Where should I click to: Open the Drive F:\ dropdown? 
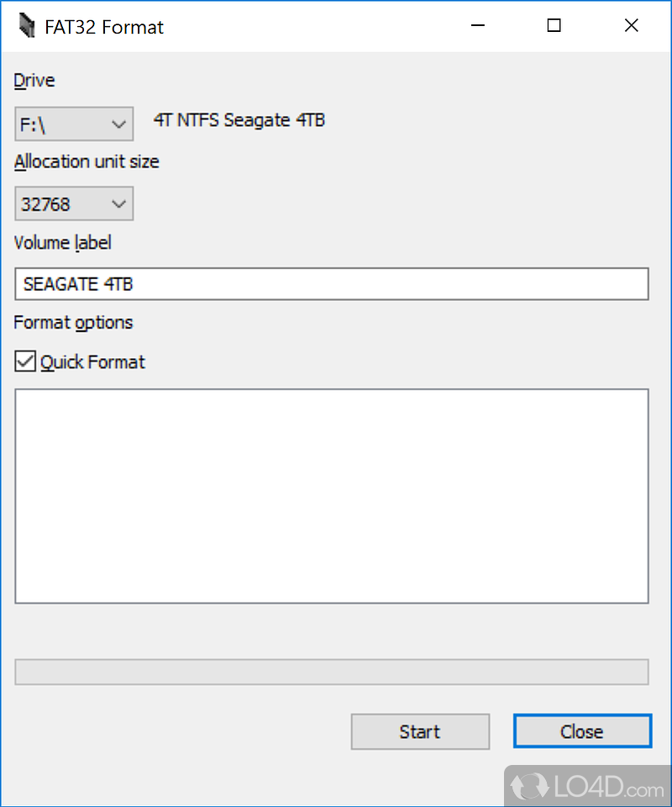[74, 124]
